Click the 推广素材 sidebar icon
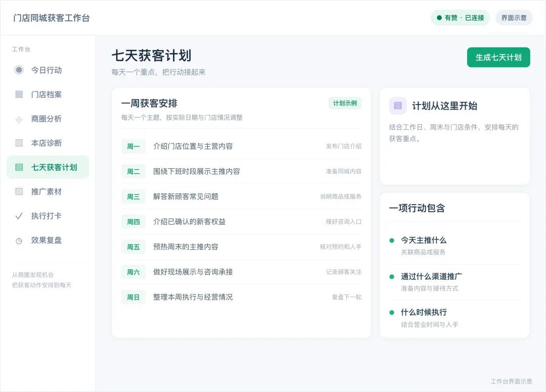 point(19,191)
